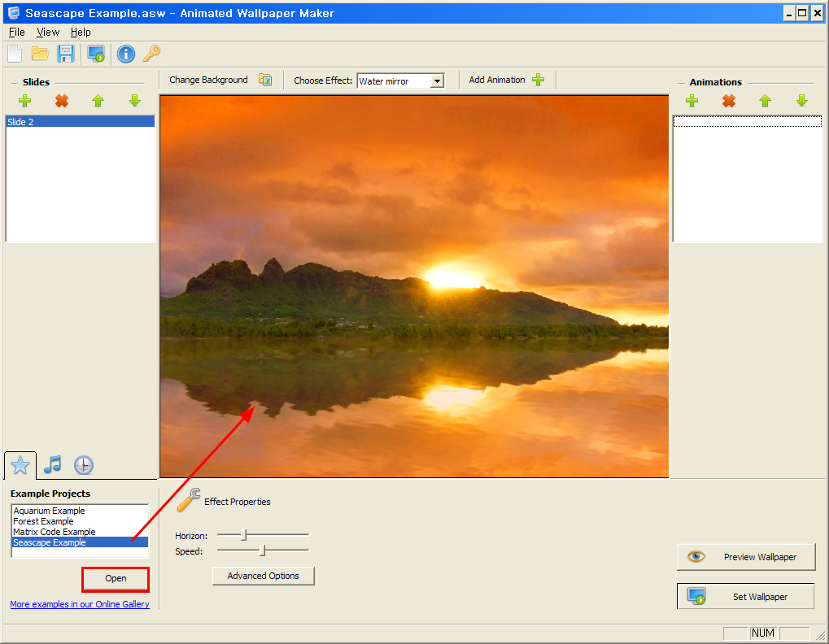This screenshot has width=829, height=644.
Task: Select Forest Example project
Action: tap(80, 521)
